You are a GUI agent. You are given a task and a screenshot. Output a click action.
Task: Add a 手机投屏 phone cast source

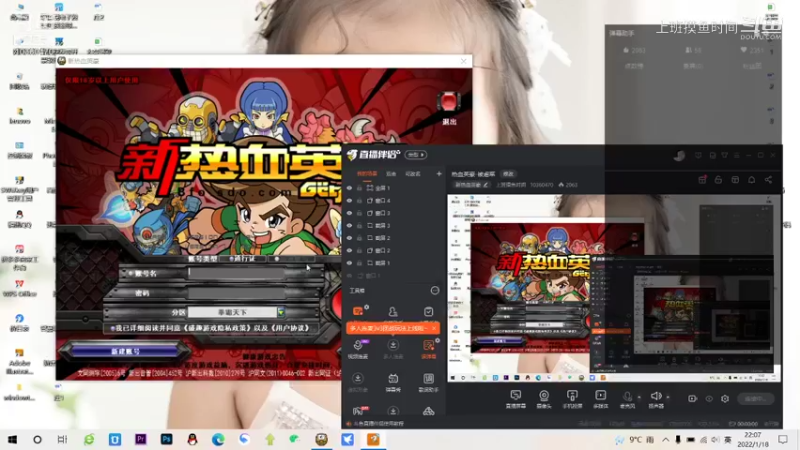[572, 399]
